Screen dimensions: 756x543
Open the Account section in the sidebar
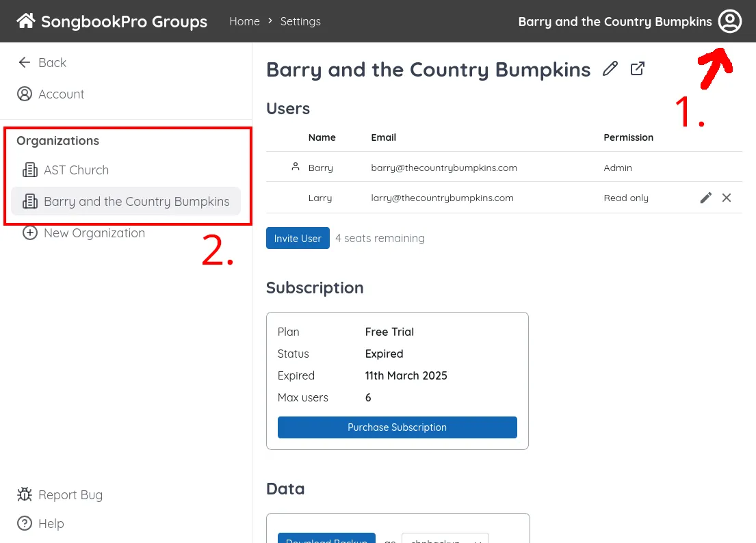click(51, 94)
